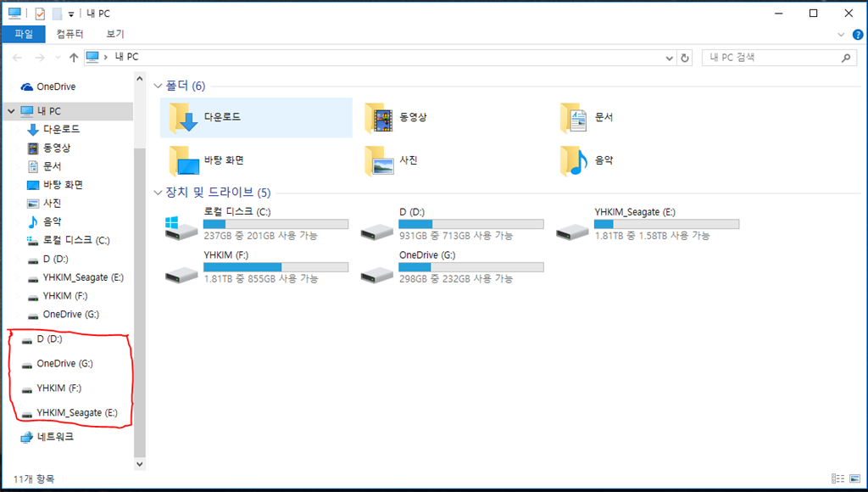Click the new folder icon in title bar
The height and width of the screenshot is (492, 868).
pos(57,14)
